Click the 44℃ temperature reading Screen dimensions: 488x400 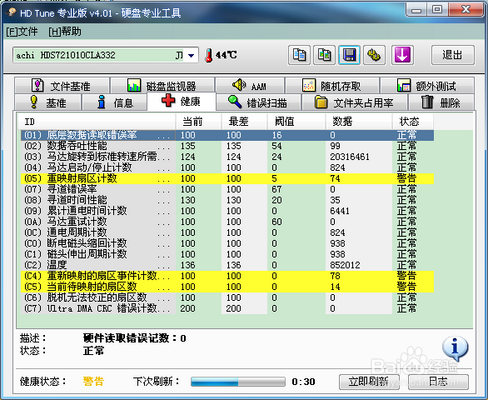[226, 55]
